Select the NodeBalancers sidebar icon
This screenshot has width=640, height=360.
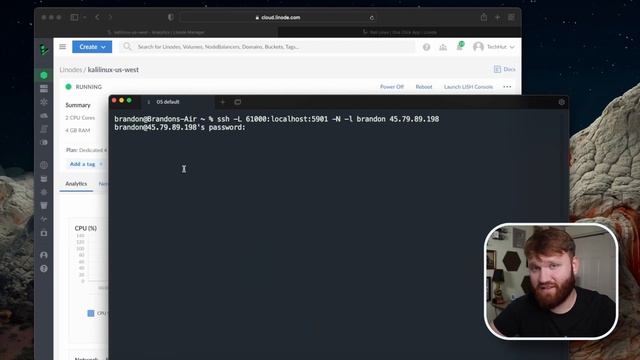pos(44,102)
